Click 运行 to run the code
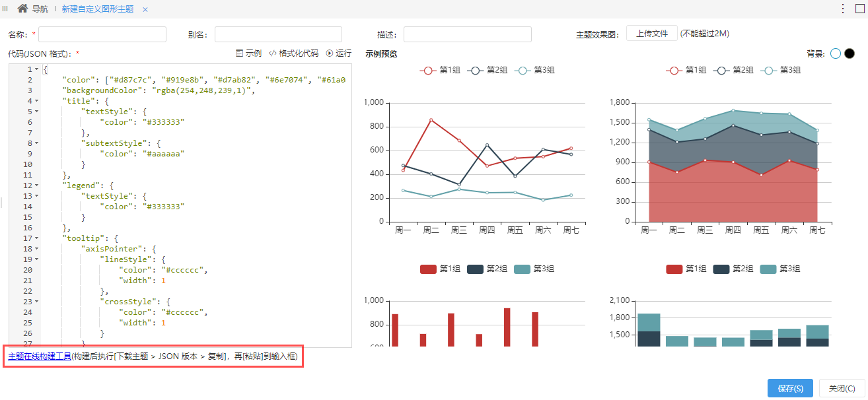This screenshot has height=400, width=868. point(339,53)
